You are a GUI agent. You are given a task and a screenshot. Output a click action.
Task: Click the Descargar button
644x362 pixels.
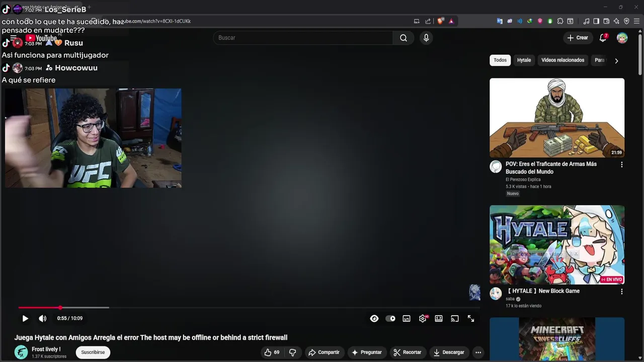[x=449, y=352]
